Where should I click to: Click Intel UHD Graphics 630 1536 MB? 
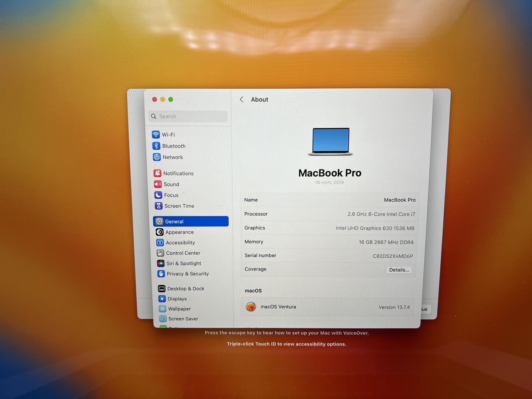375,228
